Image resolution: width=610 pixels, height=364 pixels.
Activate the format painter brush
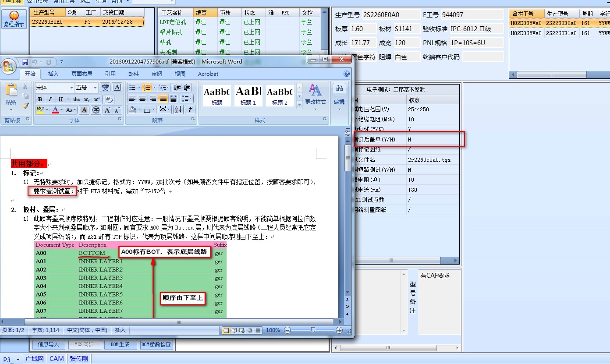point(25,105)
